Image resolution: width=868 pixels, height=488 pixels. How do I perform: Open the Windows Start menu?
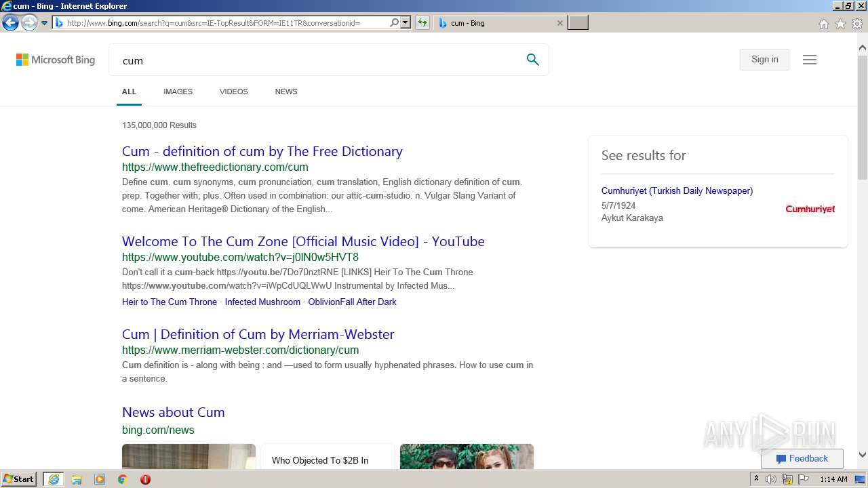[19, 479]
